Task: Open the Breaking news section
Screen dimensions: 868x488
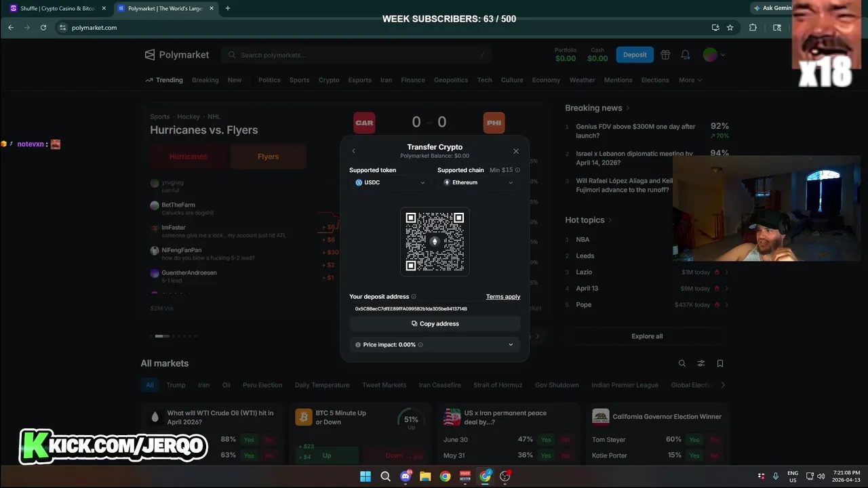Action: pos(597,108)
